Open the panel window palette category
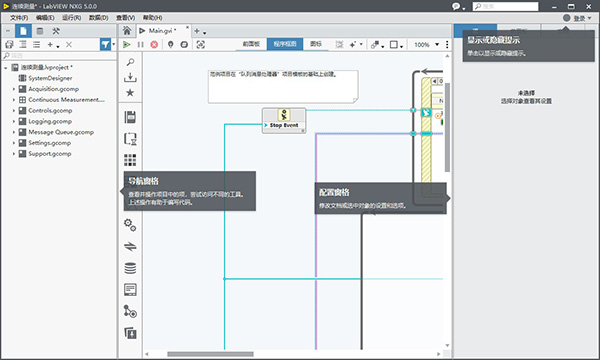The height and width of the screenshot is (360, 600). pos(130,290)
